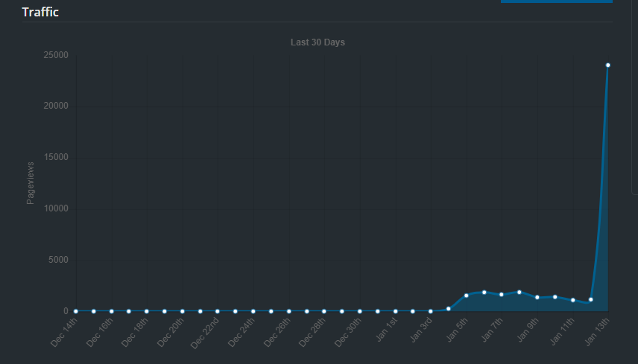
Task: Click the 25000 y-axis tick label
Action: pos(56,55)
